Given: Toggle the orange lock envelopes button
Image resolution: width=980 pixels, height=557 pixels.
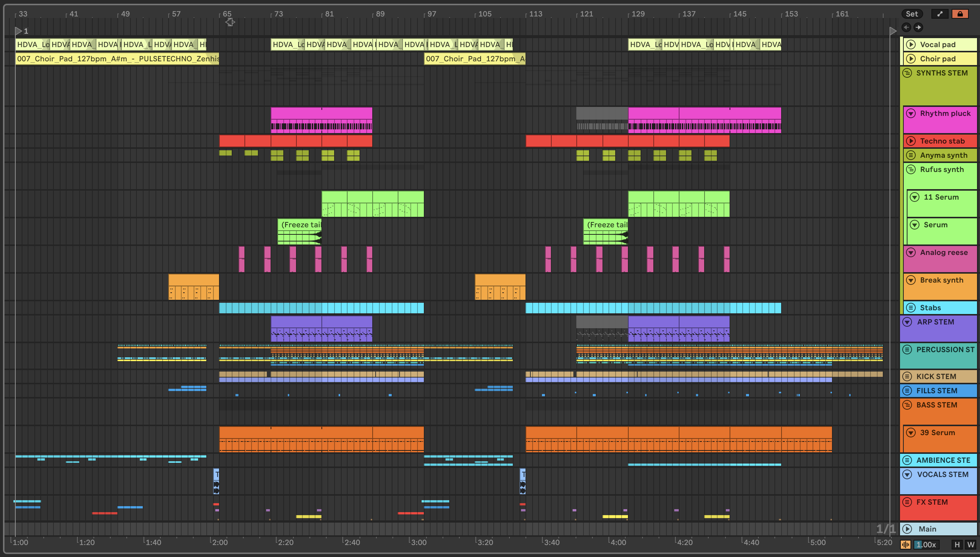Looking at the screenshot, I should pos(960,14).
